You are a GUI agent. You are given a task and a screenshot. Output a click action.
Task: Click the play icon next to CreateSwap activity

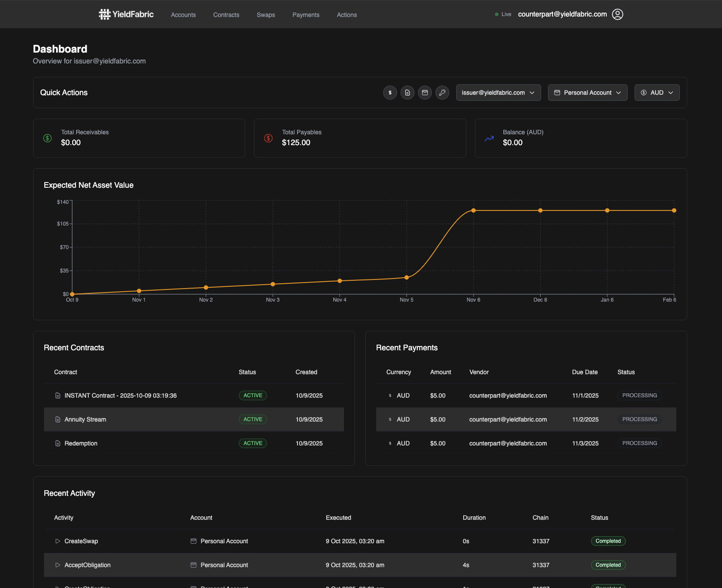pyautogui.click(x=58, y=541)
